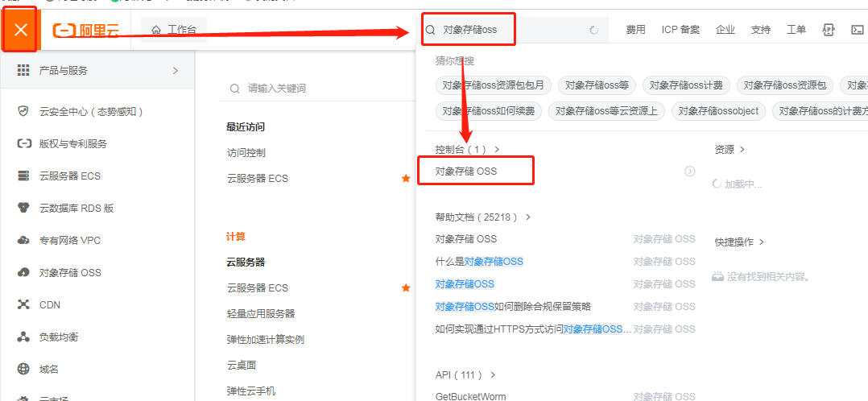Open the ICP 备案 menu
The height and width of the screenshot is (401, 868).
tap(680, 30)
